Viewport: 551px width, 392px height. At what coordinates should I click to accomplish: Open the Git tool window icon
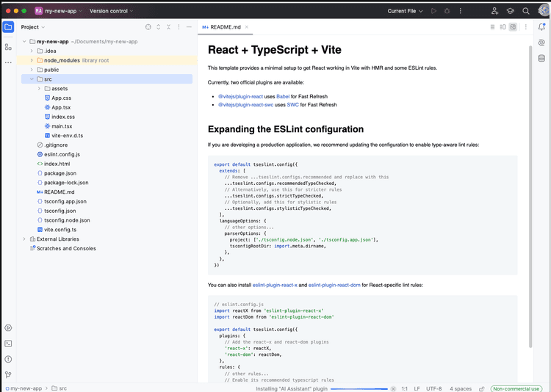click(8, 374)
